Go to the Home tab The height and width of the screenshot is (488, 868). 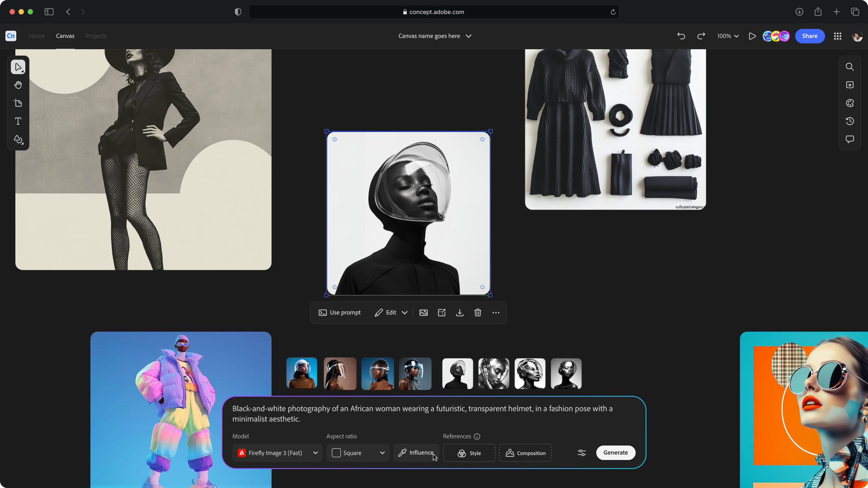[37, 36]
